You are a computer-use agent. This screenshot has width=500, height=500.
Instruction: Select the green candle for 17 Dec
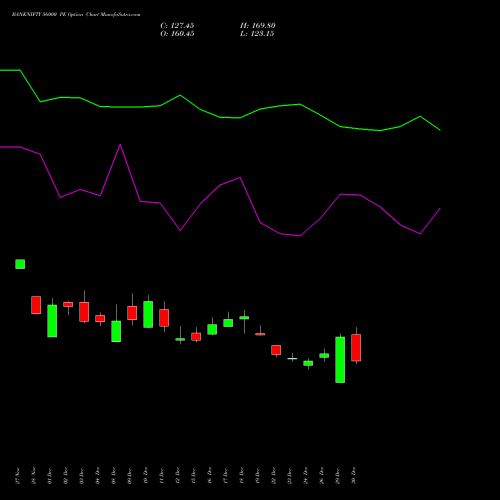[228, 323]
